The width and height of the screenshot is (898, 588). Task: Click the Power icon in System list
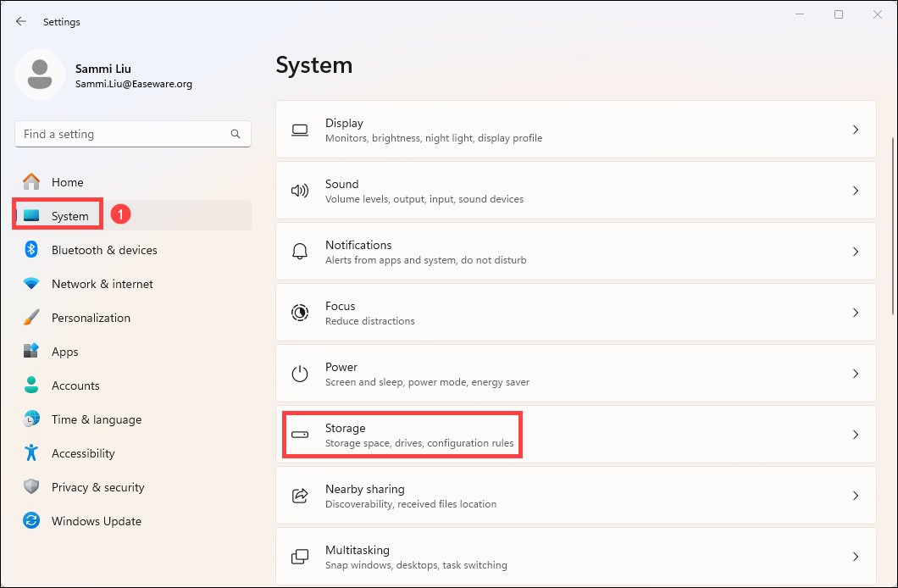(300, 374)
